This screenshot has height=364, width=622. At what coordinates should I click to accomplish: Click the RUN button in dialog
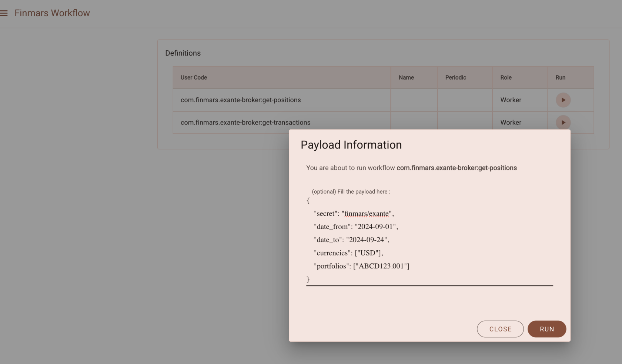click(546, 329)
